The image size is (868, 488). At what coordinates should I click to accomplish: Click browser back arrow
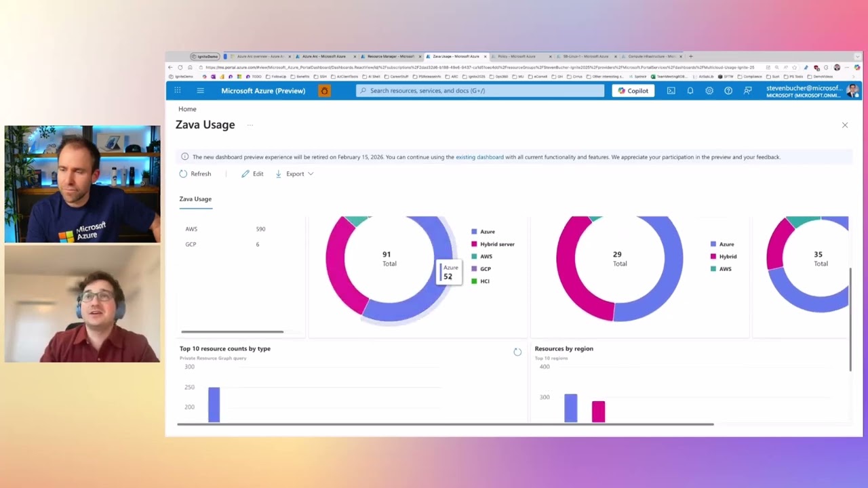[x=170, y=67]
